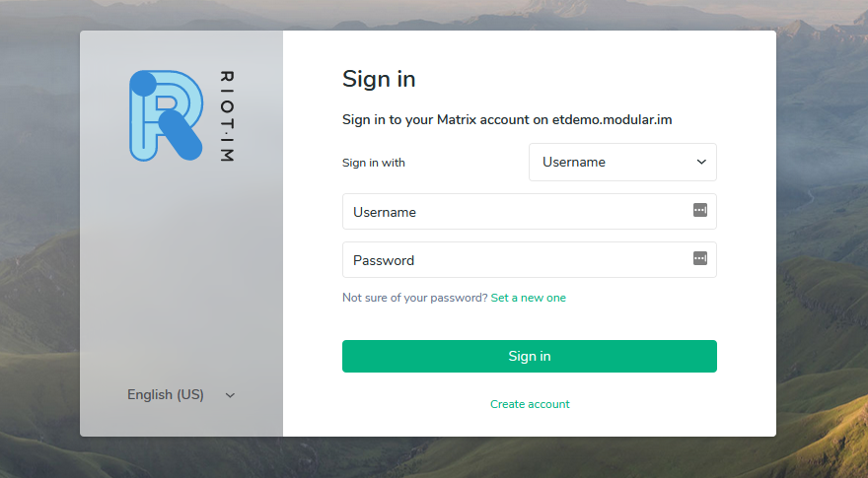Viewport: 868px width, 478px height.
Task: Click empty gray area below the Riot logo
Action: tap(181, 276)
